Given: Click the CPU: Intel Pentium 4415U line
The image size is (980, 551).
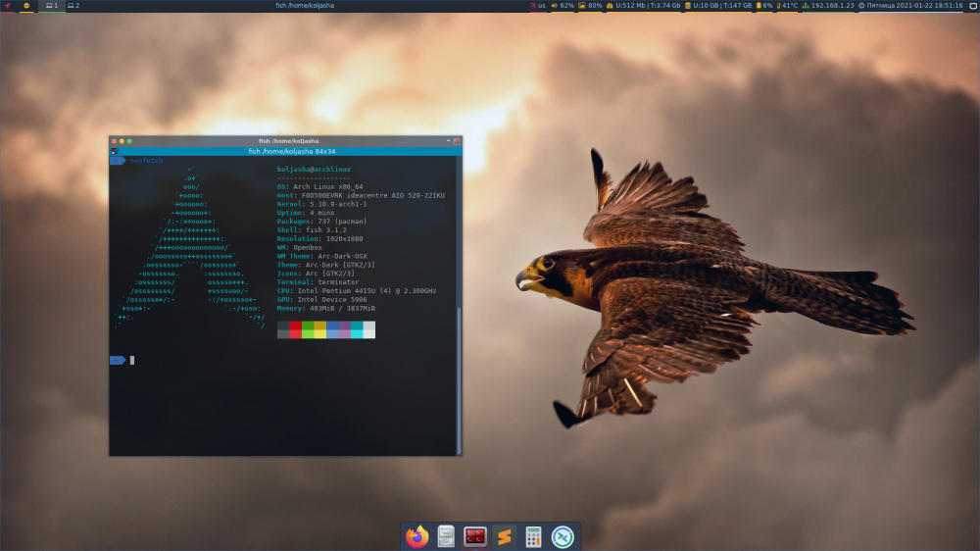Looking at the screenshot, I should point(357,291).
